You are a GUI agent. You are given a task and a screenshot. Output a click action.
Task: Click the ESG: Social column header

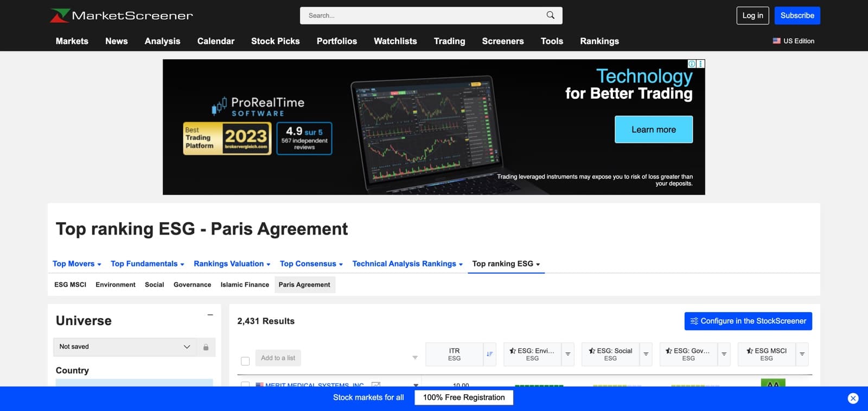coord(610,354)
